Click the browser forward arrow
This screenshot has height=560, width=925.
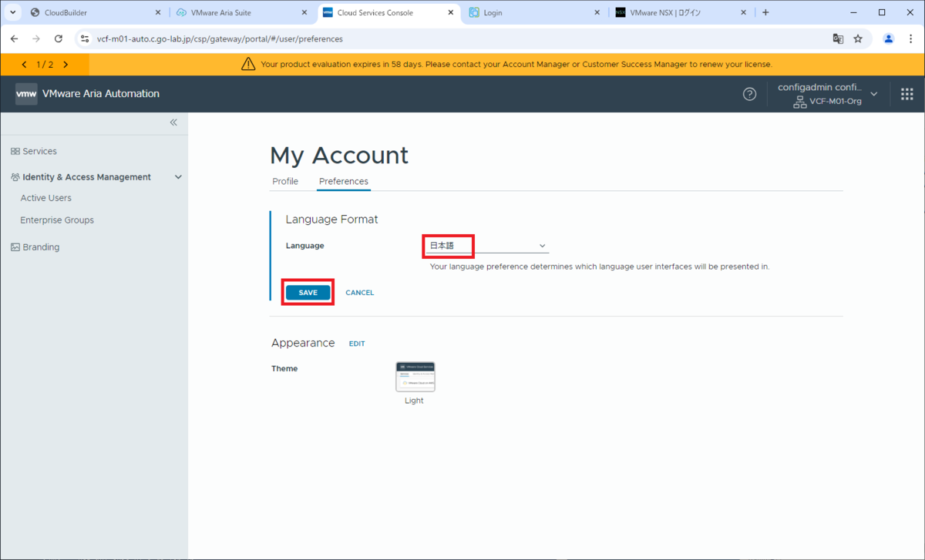click(x=36, y=39)
